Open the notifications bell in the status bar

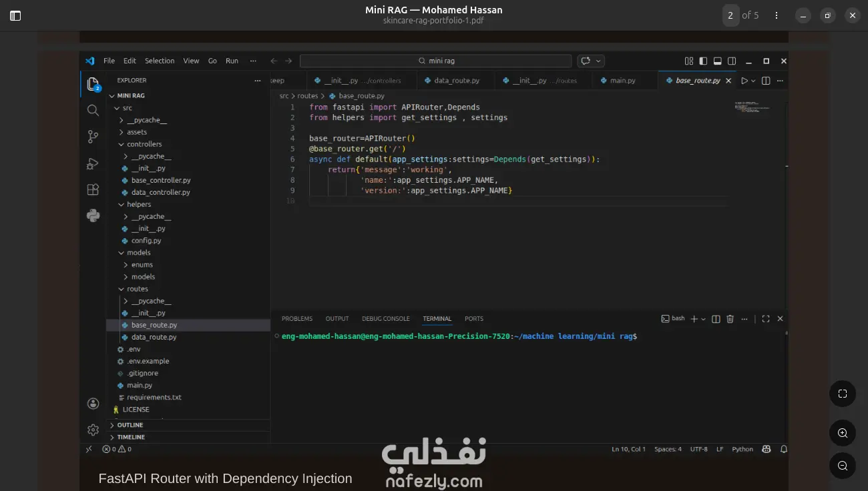[x=784, y=449]
